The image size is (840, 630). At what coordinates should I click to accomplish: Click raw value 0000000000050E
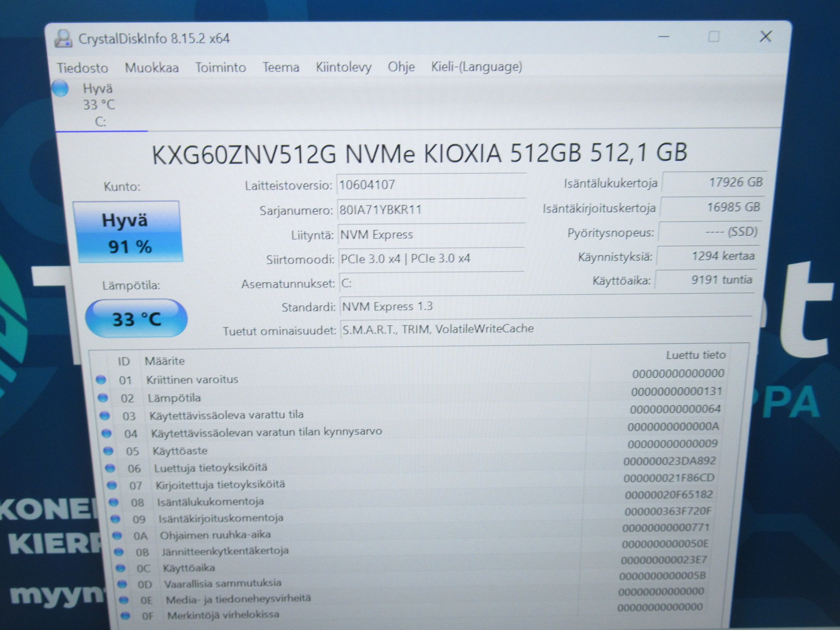665,544
